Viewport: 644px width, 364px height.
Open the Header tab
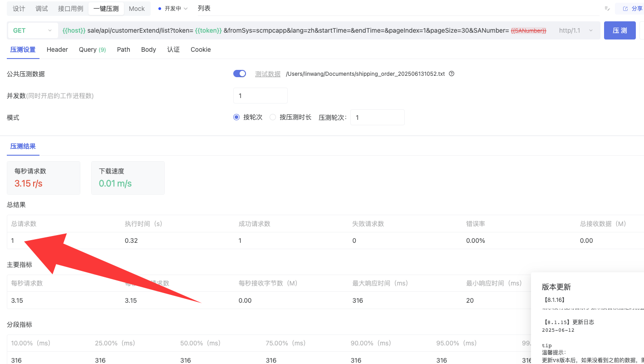point(57,49)
